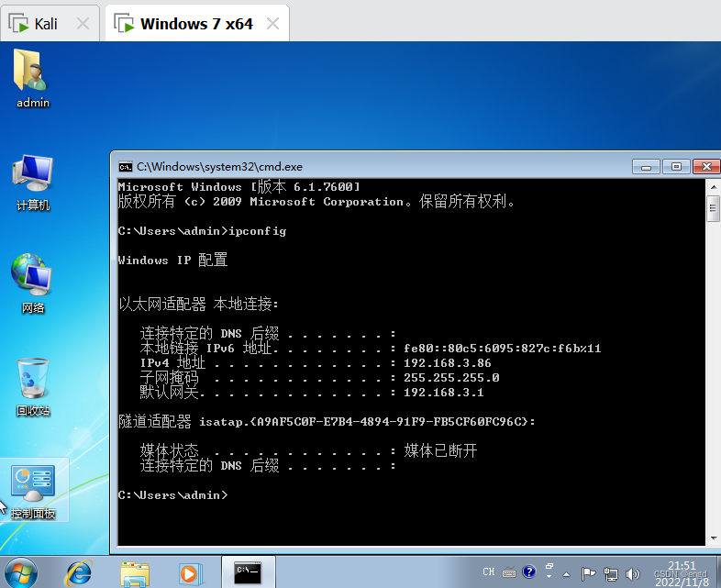The image size is (721, 588).
Task: Click the IPv6 address fe80::80c5 text
Action: tap(502, 349)
